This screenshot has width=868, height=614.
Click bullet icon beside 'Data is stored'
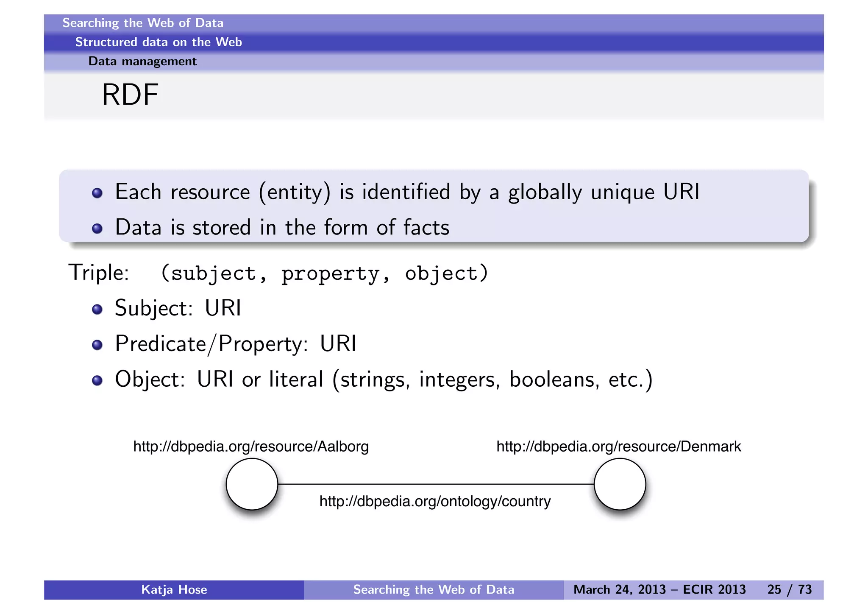point(97,229)
